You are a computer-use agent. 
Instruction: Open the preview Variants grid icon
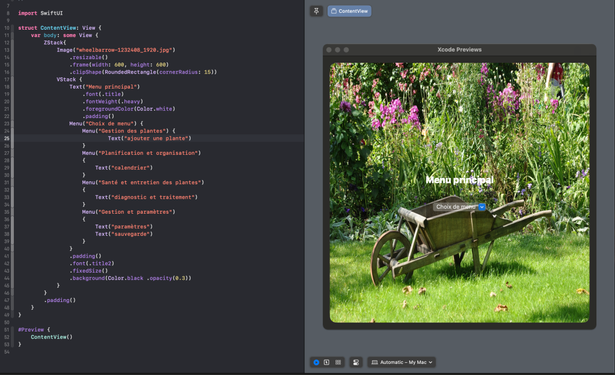pos(338,362)
